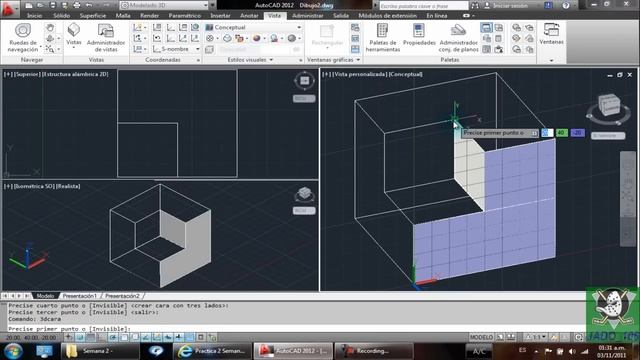Click the green Y coordinate field showing 40
The image size is (640, 360).
[562, 133]
